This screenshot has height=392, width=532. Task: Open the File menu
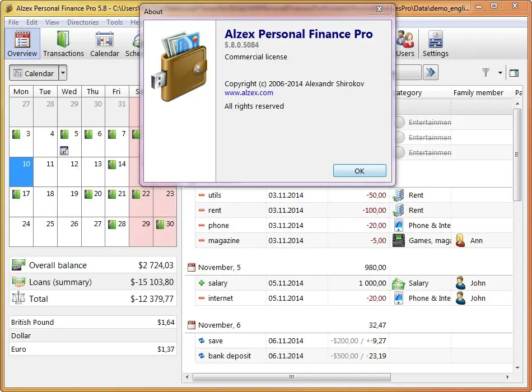tap(13, 22)
